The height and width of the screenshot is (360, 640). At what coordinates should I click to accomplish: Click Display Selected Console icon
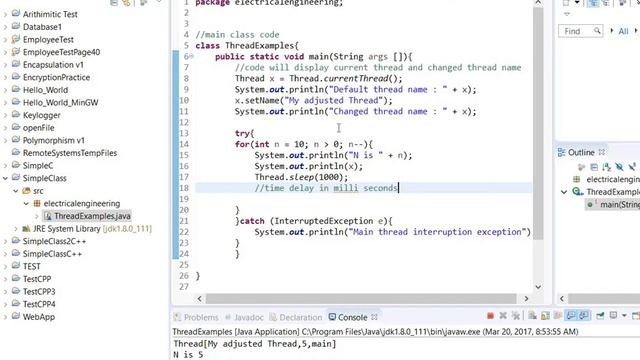pyautogui.click(x=613, y=316)
